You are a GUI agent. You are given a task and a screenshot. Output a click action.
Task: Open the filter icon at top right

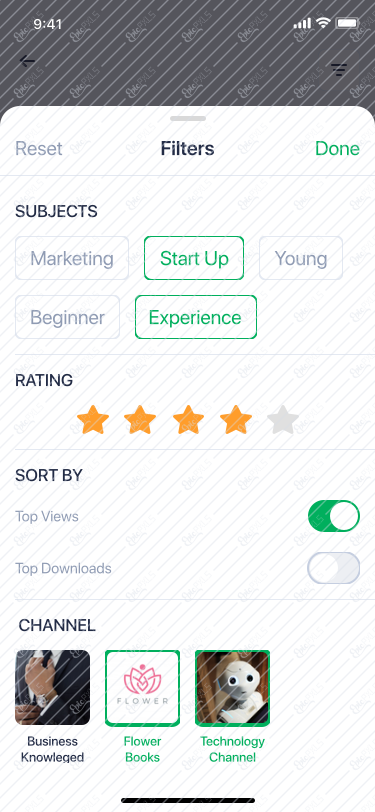[x=339, y=69]
